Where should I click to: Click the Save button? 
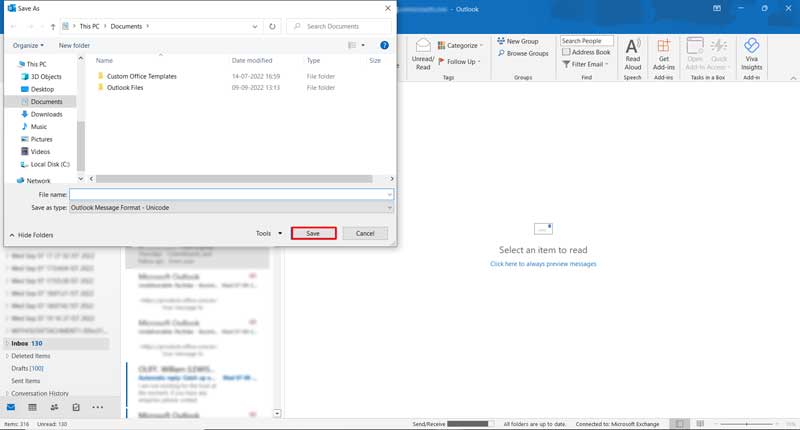point(313,233)
